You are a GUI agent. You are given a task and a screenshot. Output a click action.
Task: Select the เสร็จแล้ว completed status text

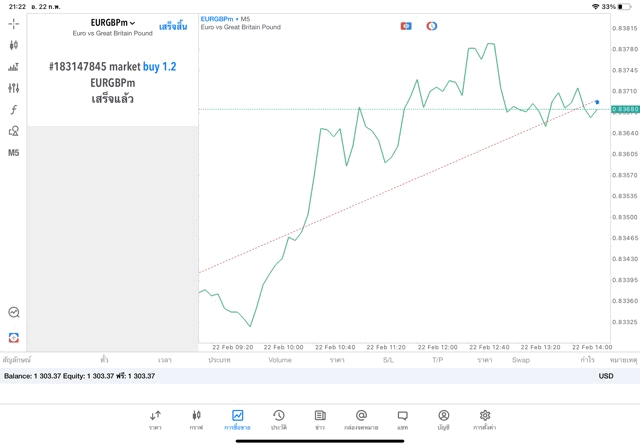tap(113, 99)
